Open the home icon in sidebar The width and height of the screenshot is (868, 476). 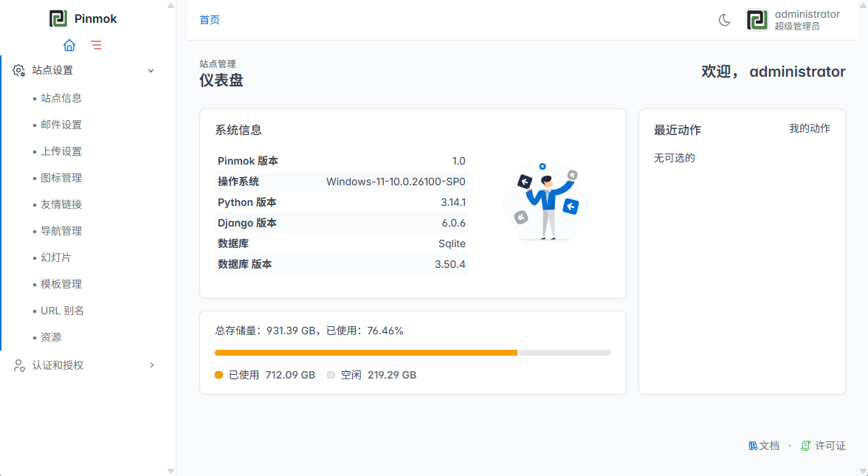click(69, 45)
